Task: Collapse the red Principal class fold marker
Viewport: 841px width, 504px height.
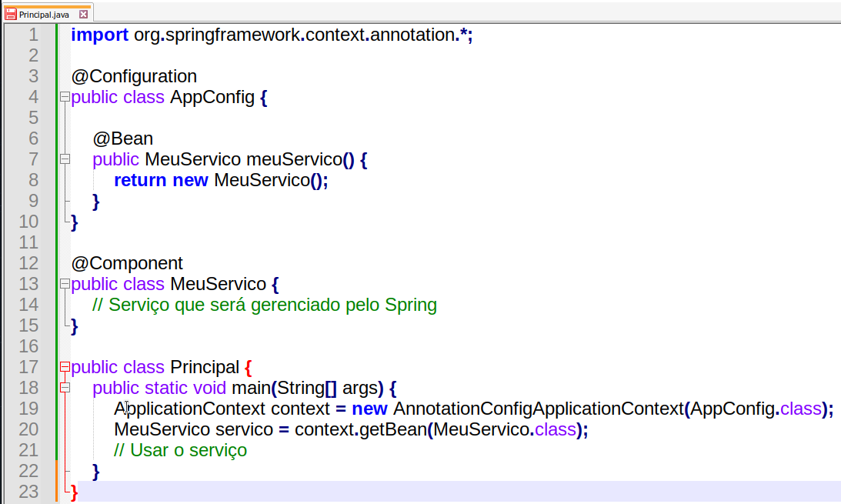Action: 65,367
